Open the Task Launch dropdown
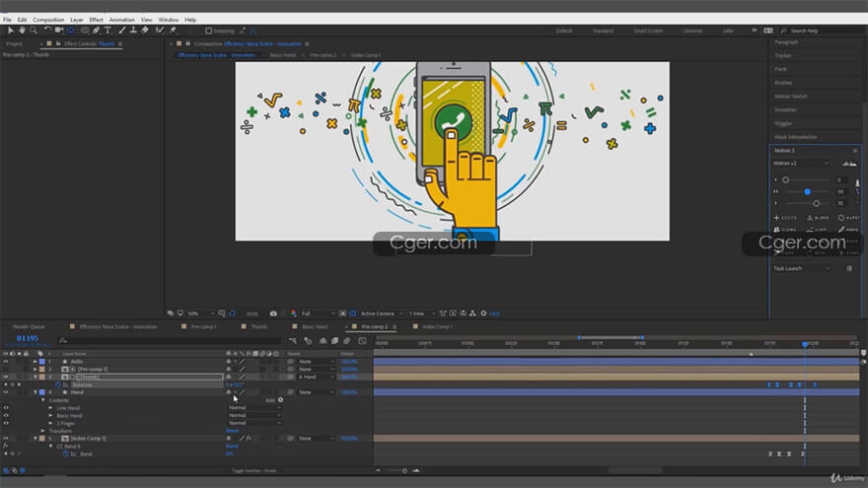The height and width of the screenshot is (488, 868). pos(801,268)
